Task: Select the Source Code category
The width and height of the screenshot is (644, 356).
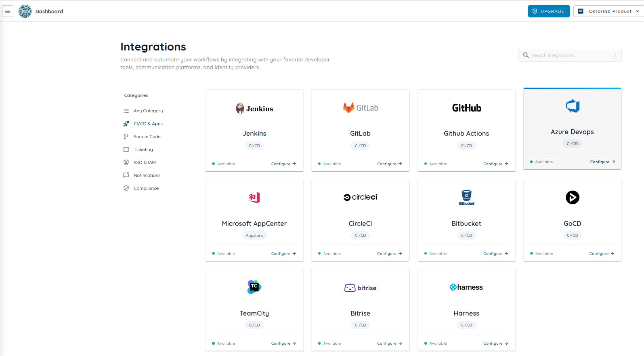Action: (x=147, y=137)
